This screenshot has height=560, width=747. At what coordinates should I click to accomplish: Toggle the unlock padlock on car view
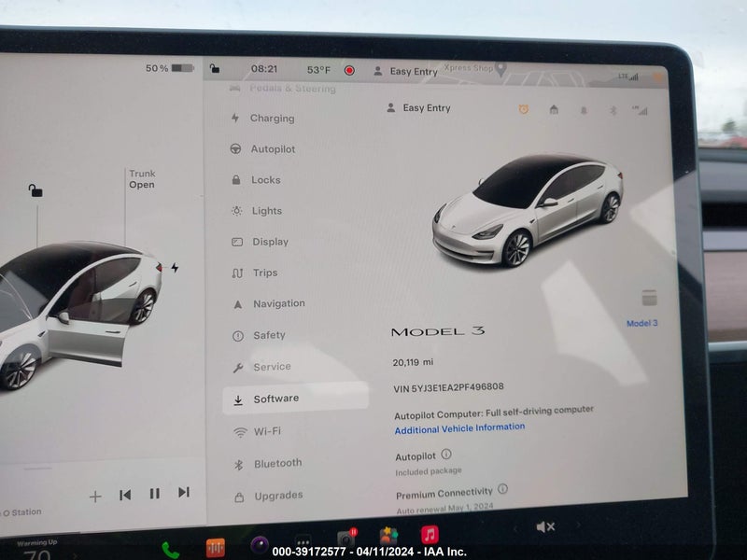tap(35, 190)
